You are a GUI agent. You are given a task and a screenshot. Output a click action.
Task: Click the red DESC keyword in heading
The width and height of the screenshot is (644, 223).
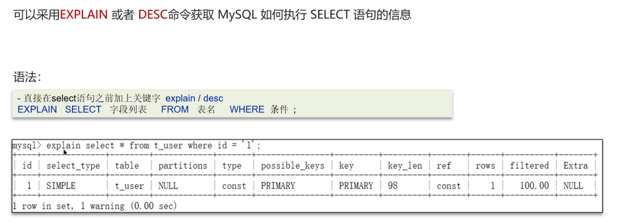(x=153, y=15)
